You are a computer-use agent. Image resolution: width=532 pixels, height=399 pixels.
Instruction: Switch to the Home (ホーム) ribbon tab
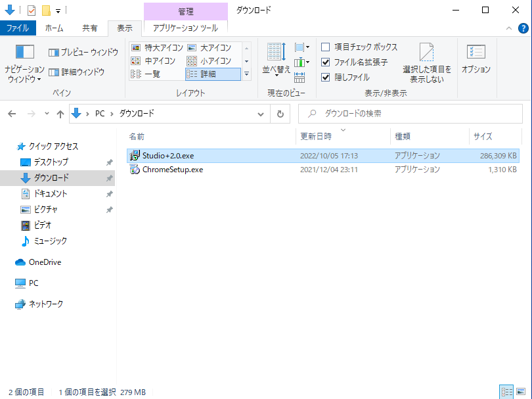click(x=54, y=28)
